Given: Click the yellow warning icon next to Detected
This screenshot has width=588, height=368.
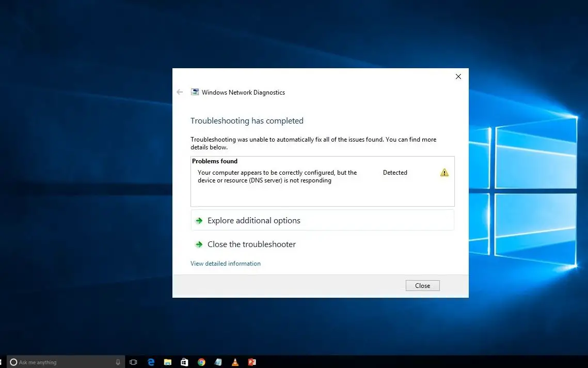Looking at the screenshot, I should pyautogui.click(x=444, y=172).
